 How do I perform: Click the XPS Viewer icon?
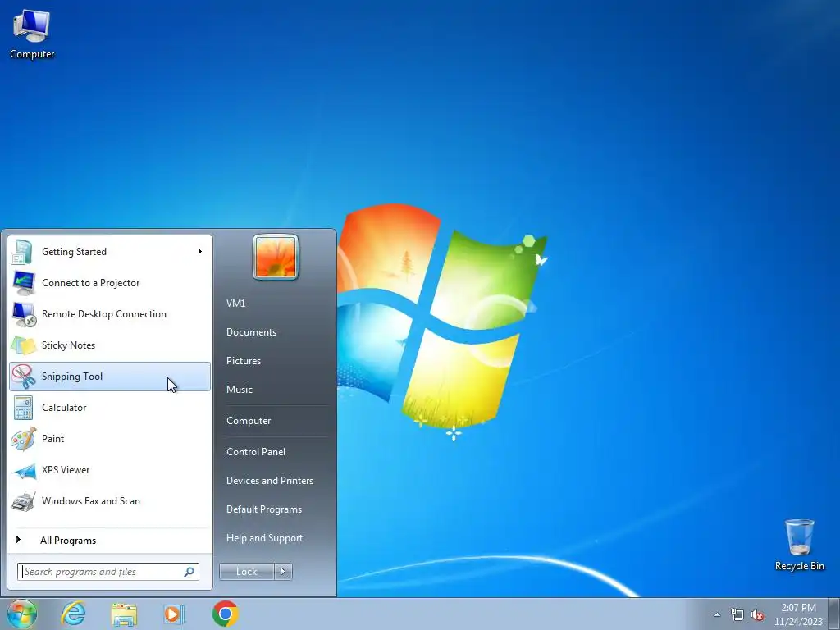(24, 470)
